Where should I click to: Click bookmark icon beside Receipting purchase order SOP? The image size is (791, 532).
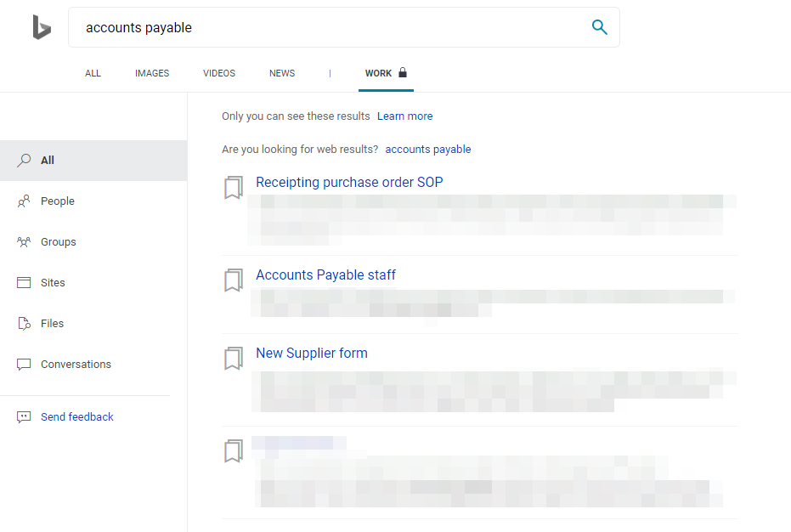tap(233, 188)
